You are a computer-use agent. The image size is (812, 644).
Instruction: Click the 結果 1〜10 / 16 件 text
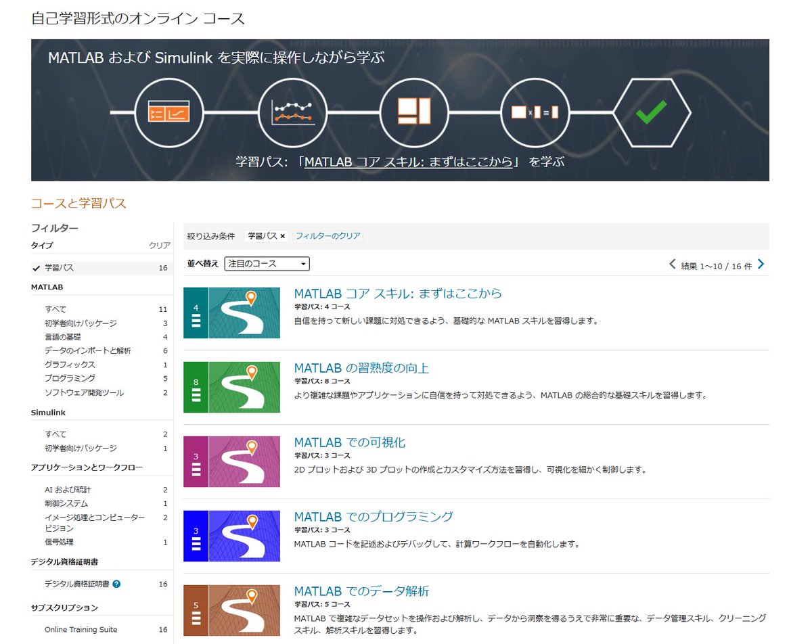click(717, 266)
